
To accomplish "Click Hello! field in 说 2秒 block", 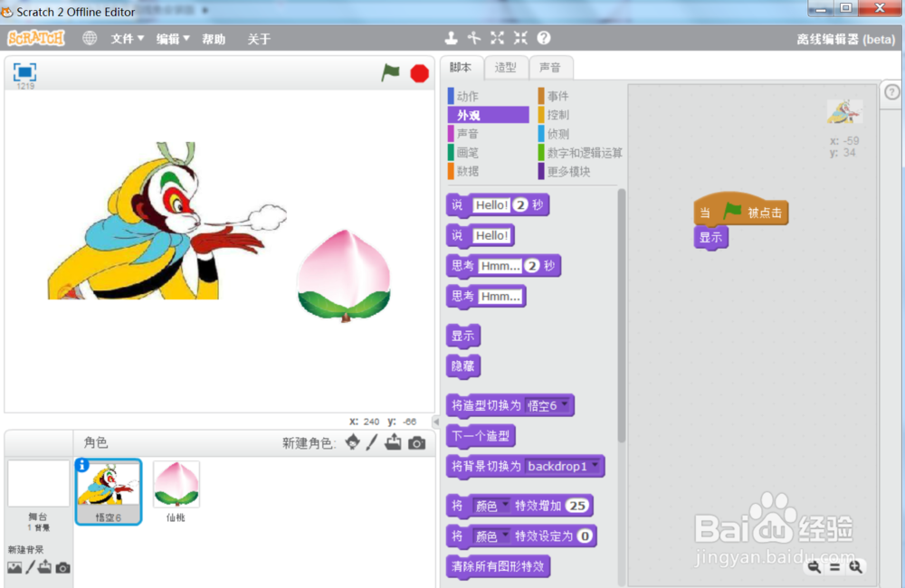I will [x=491, y=204].
